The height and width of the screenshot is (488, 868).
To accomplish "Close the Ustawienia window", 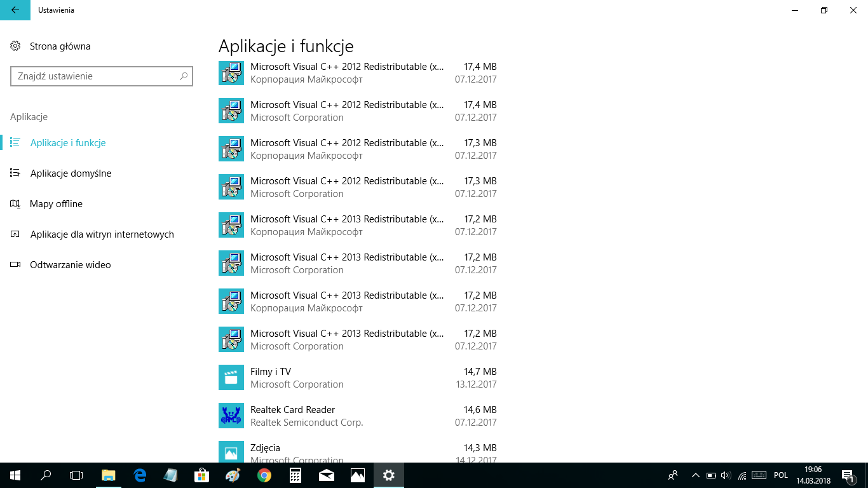I will (x=853, y=10).
